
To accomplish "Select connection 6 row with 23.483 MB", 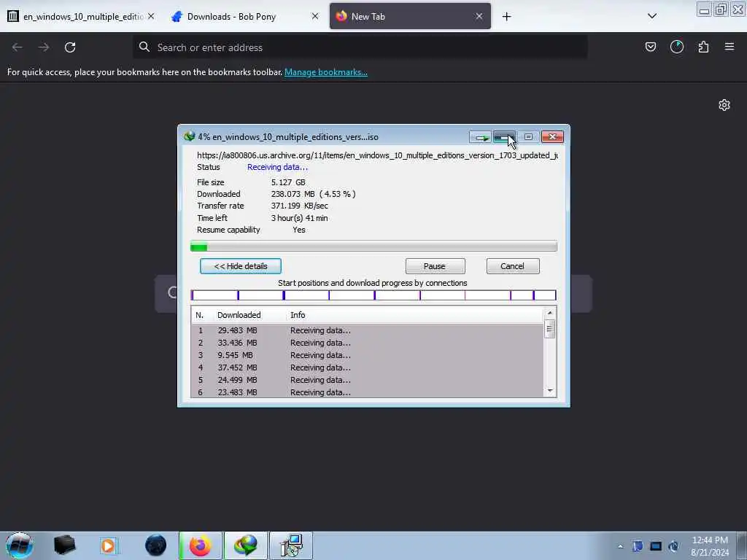I will [367, 392].
